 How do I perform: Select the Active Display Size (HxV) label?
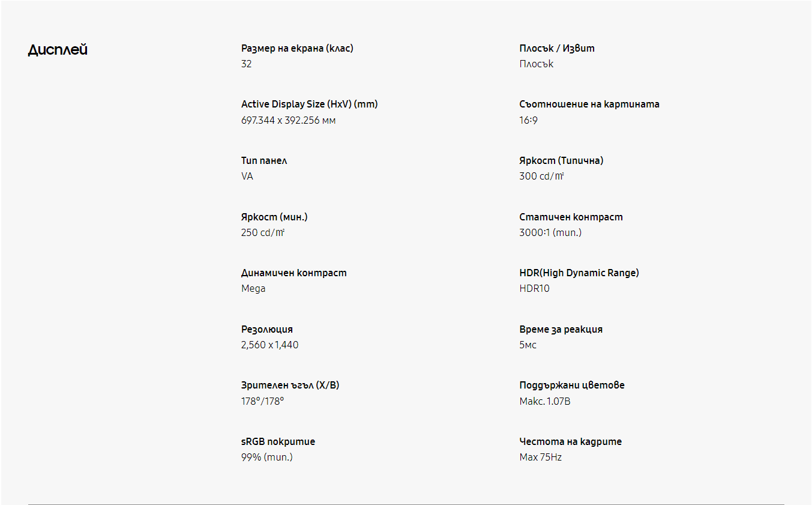coord(310,104)
